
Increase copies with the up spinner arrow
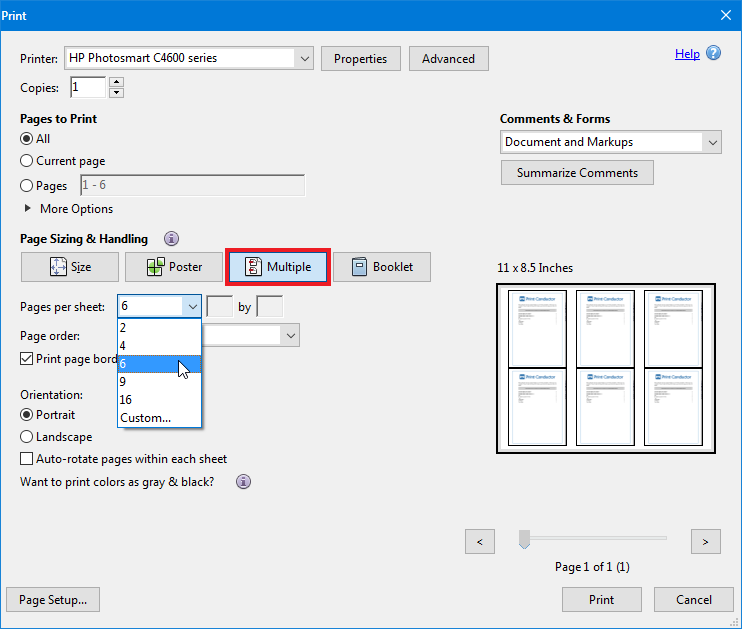(x=116, y=82)
